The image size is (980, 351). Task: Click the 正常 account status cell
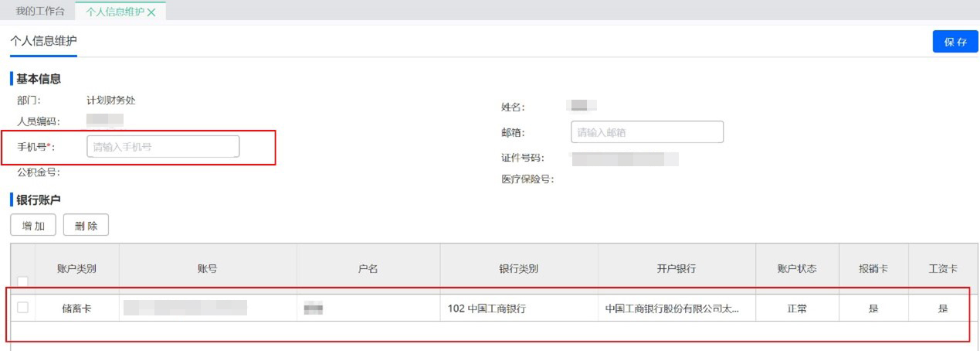pyautogui.click(x=797, y=308)
